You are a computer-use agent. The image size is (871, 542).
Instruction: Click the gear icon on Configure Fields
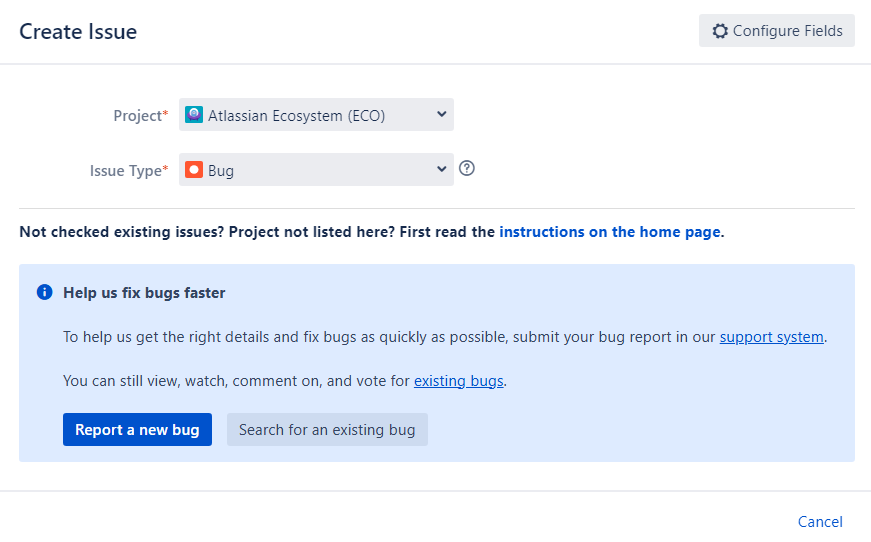[720, 31]
